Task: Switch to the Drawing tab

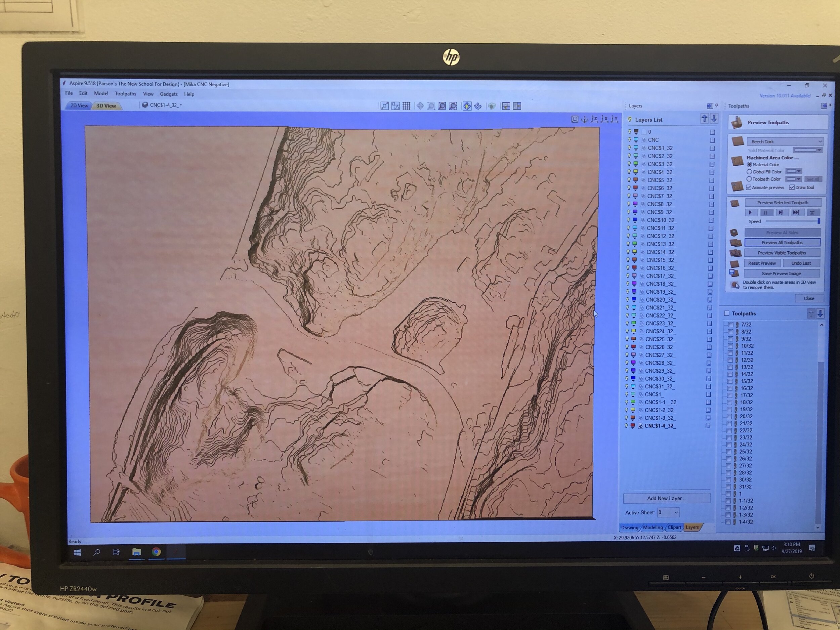Action: 630,528
